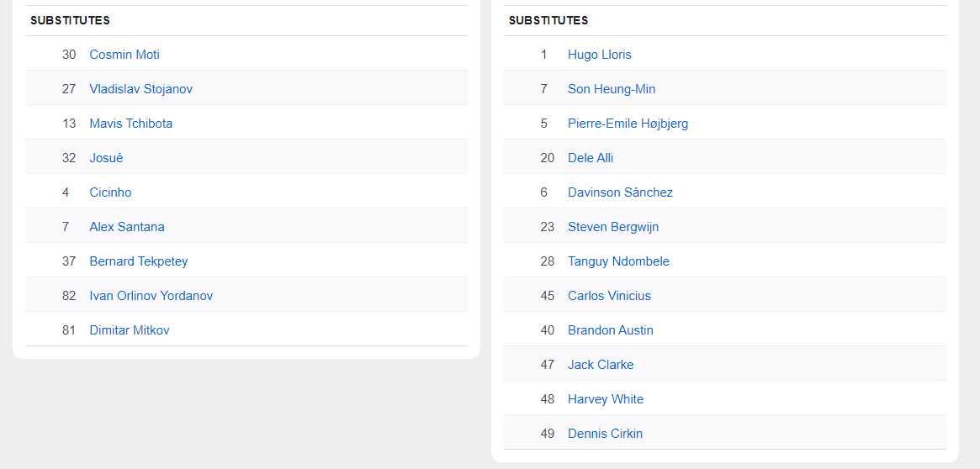Screen dimensions: 980x469
Task: Open Hugo Lloris's player page
Action: [x=599, y=55]
